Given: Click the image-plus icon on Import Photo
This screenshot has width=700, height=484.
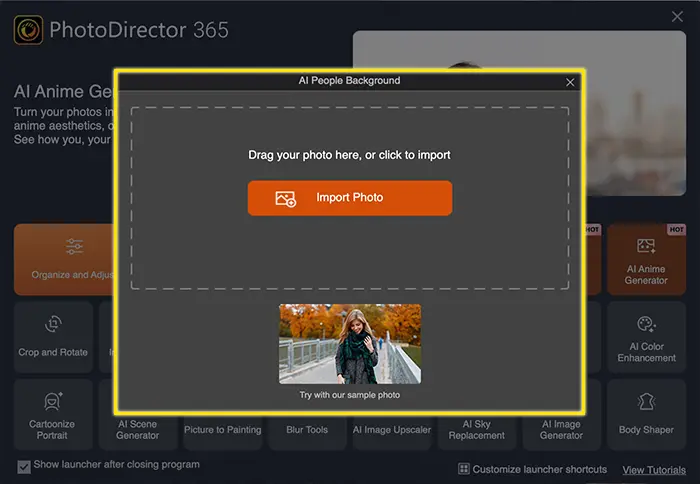Looking at the screenshot, I should point(286,198).
